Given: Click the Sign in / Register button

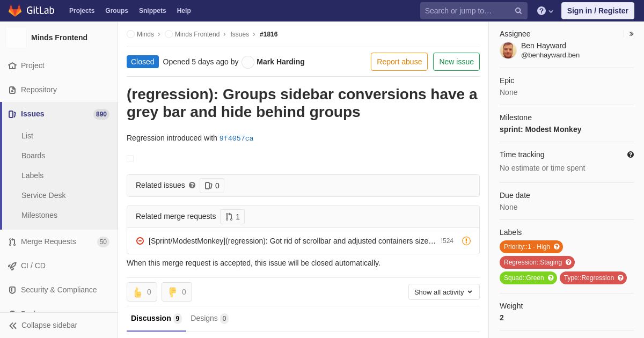Looking at the screenshot, I should click(598, 11).
